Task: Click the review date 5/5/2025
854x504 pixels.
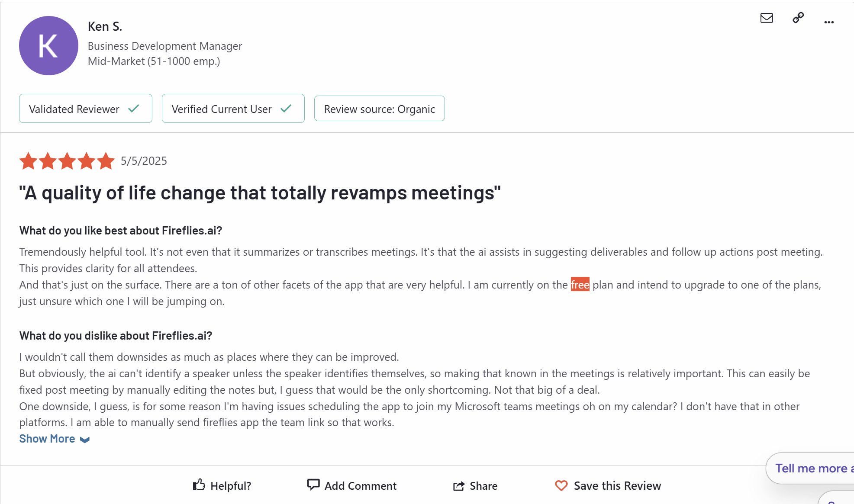Action: click(x=144, y=161)
